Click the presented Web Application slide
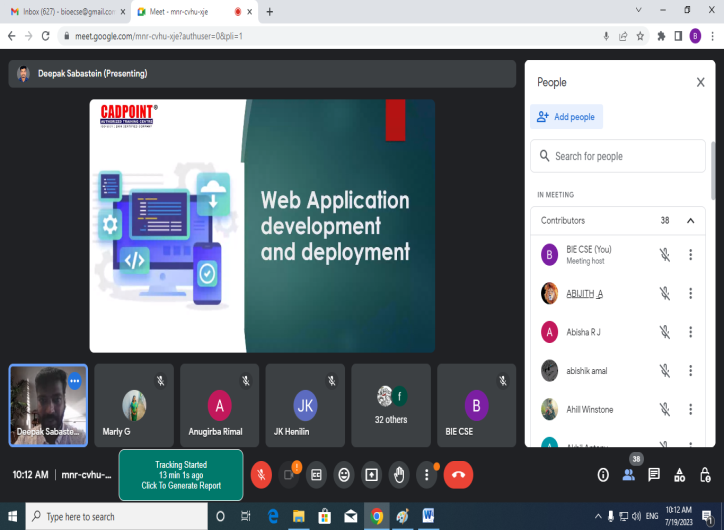The width and height of the screenshot is (724, 530). [x=262, y=226]
